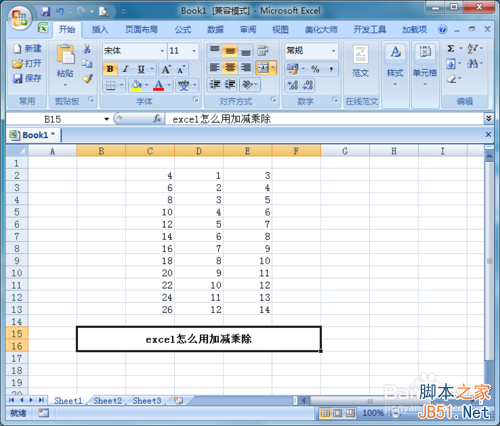Undo using quick access arrow

(60, 12)
